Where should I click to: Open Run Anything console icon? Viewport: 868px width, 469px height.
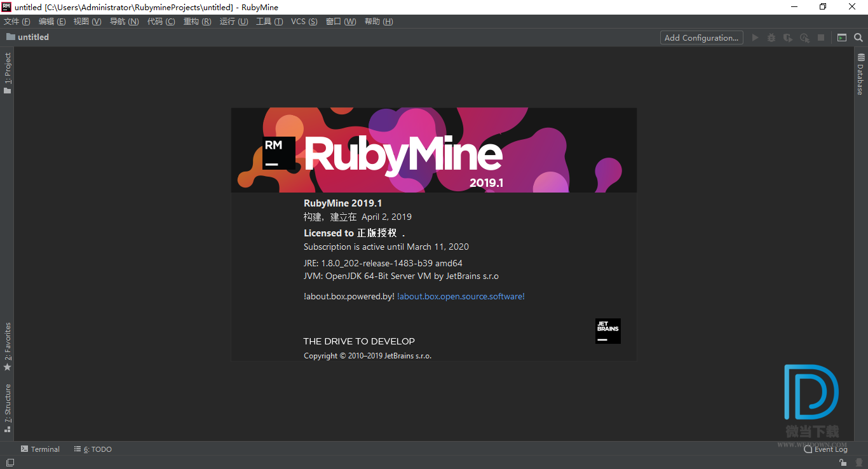pos(842,37)
